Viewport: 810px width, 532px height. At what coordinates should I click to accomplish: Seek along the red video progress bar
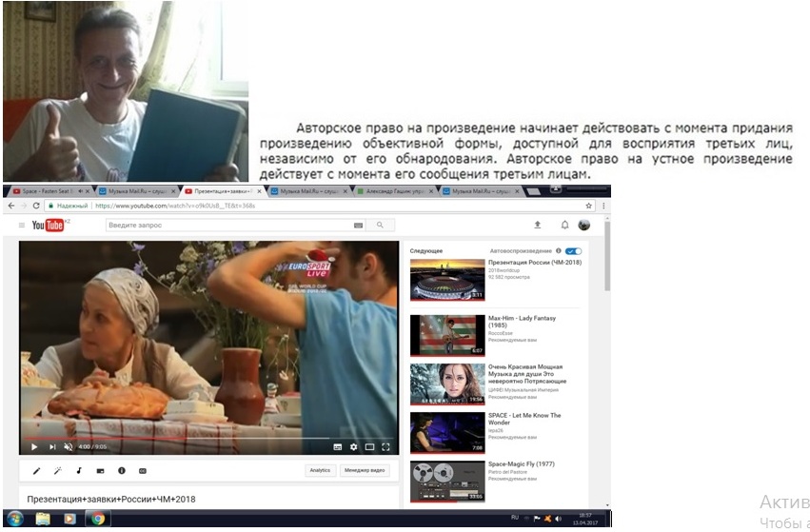tap(208, 438)
